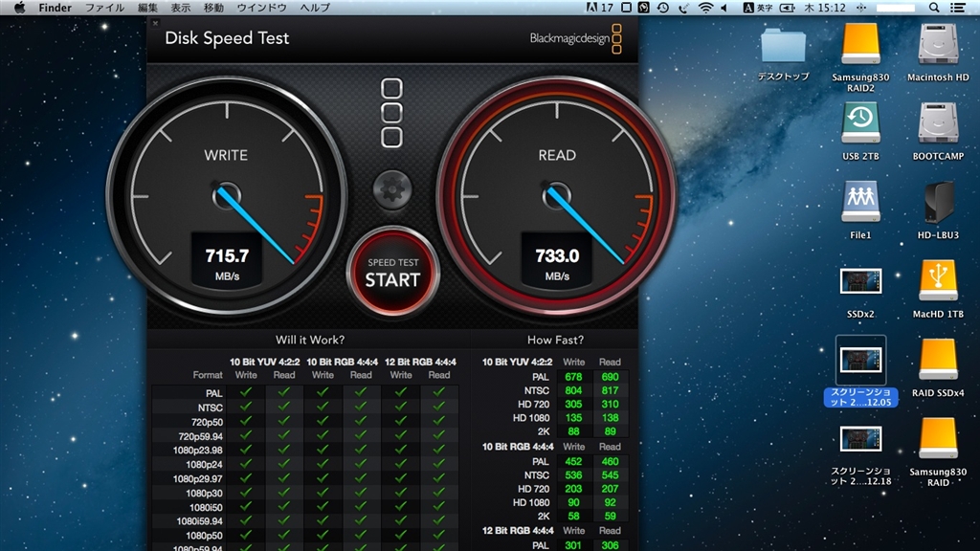The image size is (980, 551).
Task: Close the Disk Speed Test window
Action: [x=156, y=23]
